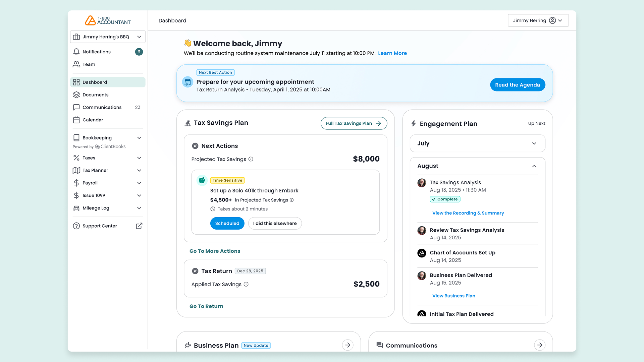
Task: Click the Read the Agenda button
Action: (518, 84)
